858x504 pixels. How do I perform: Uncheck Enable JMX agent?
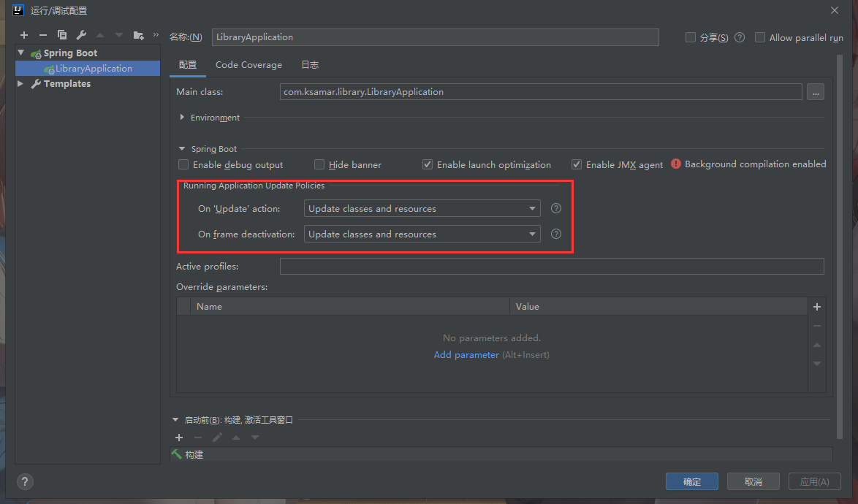click(x=577, y=164)
